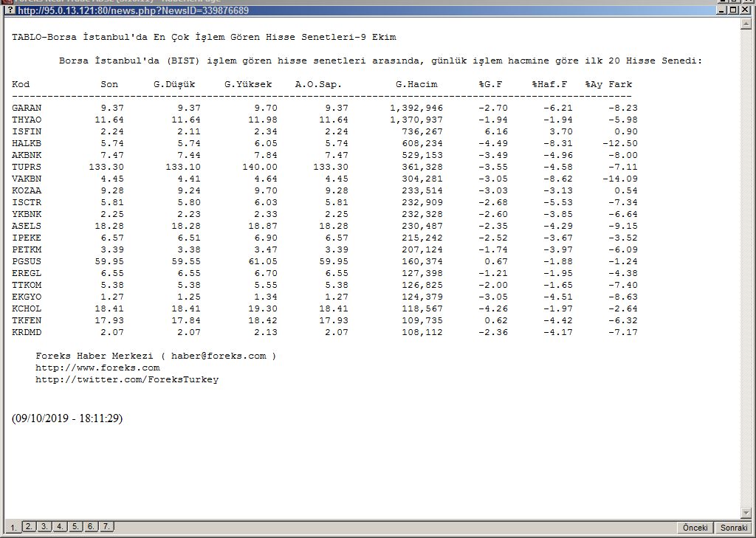Click the Kod column header
Screen dimensions: 756x538
pyautogui.click(x=21, y=84)
